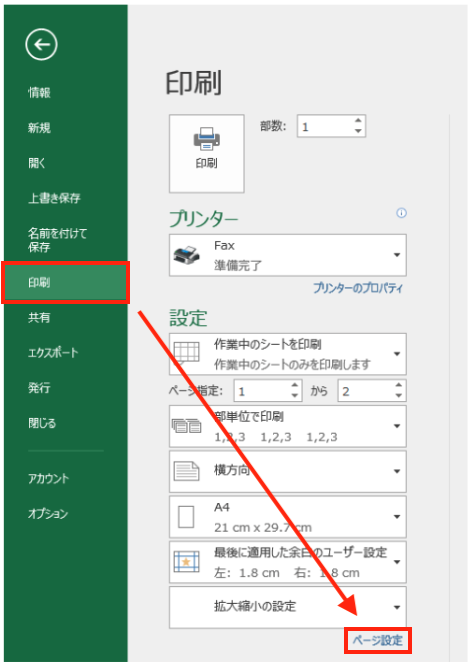This screenshot has height=667, width=475.
Task: Click the custom margins star icon
Action: (x=186, y=562)
